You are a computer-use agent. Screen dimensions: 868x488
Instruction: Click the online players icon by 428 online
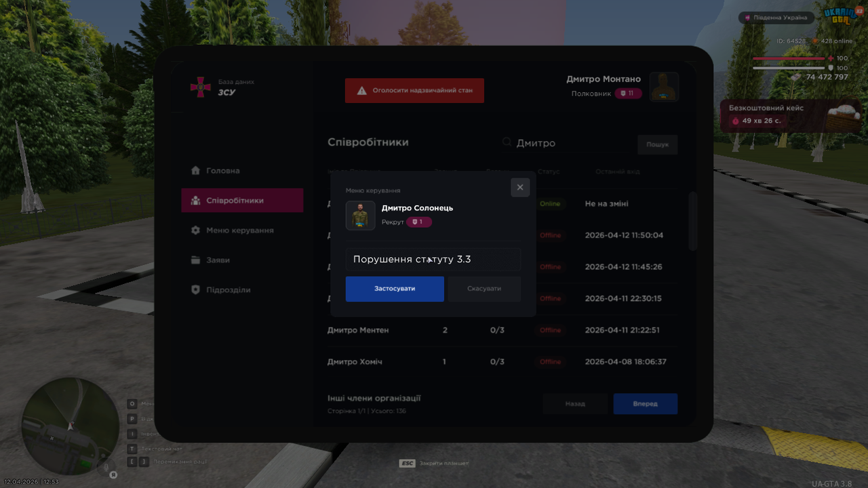pos(816,41)
